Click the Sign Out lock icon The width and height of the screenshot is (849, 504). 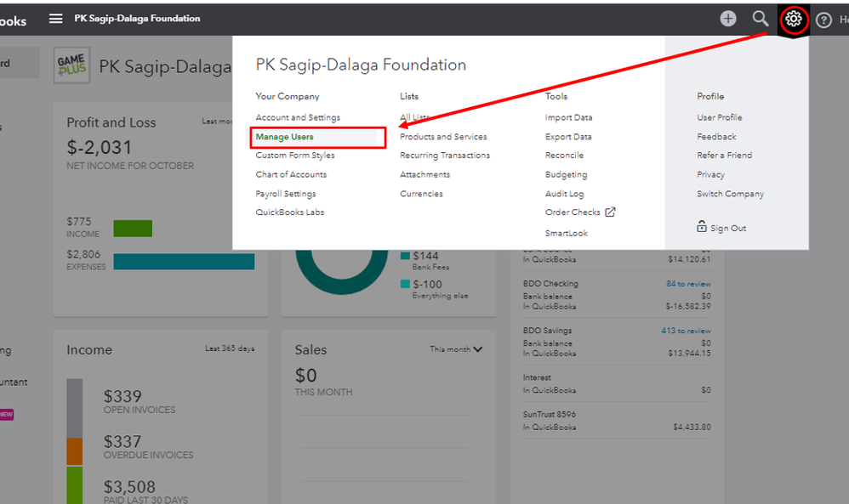702,228
